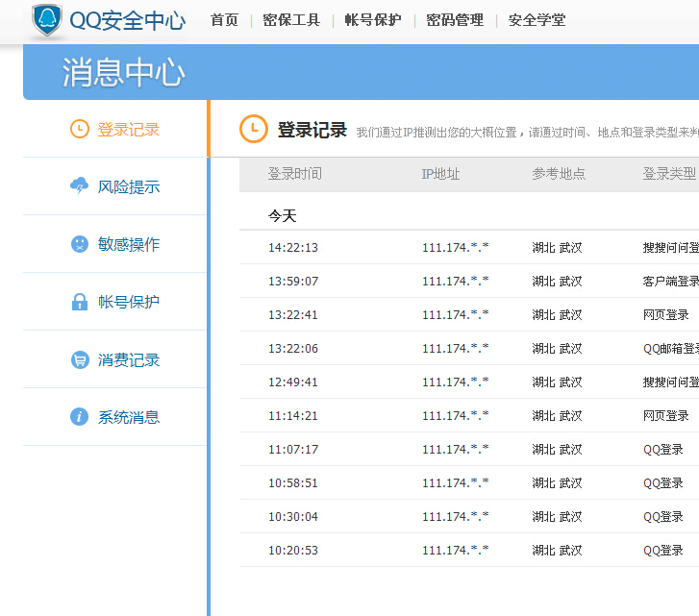
Task: Click the lock icon for 帐号保护
Action: [80, 302]
